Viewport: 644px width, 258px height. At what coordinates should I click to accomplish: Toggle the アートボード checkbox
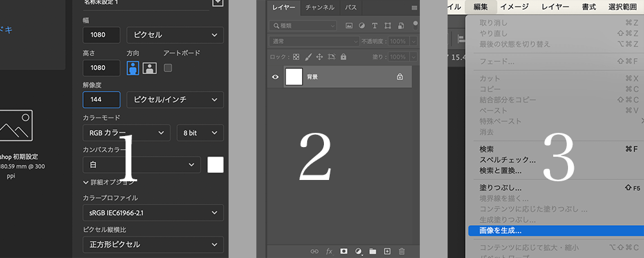pos(168,68)
